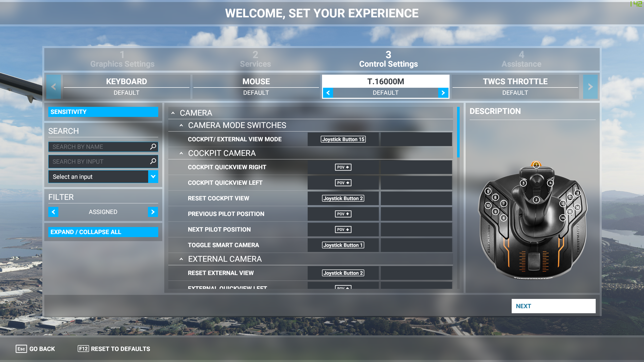Collapse the Cockpit Camera section

pyautogui.click(x=181, y=153)
